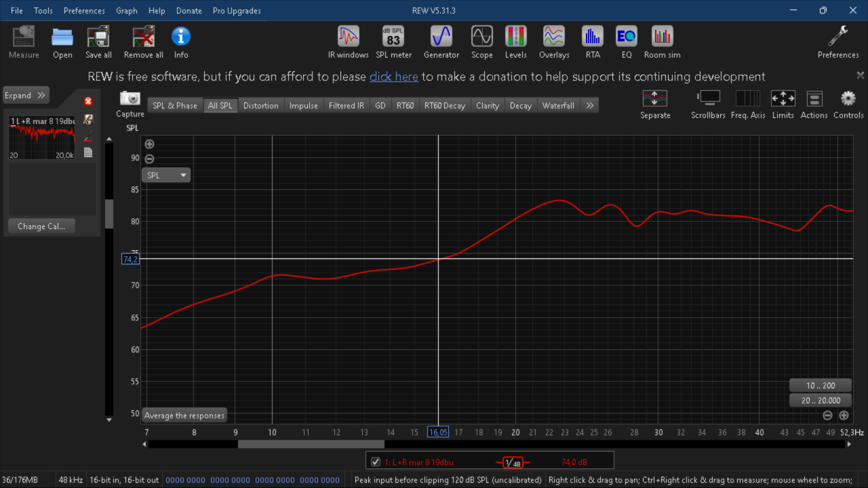Select the All SPL tab
868x488 pixels.
[x=220, y=105]
